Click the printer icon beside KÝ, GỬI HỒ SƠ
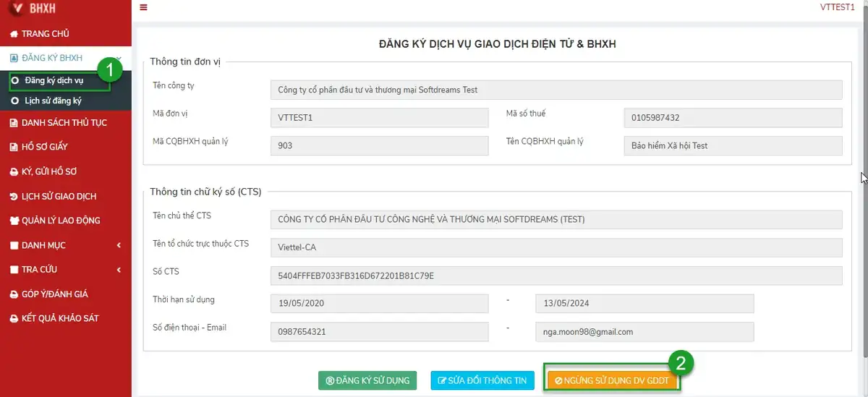This screenshot has width=868, height=397. coord(14,171)
